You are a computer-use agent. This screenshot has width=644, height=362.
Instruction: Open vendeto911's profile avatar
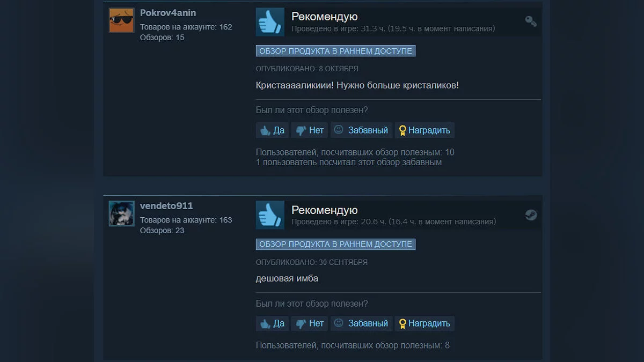[x=121, y=213]
